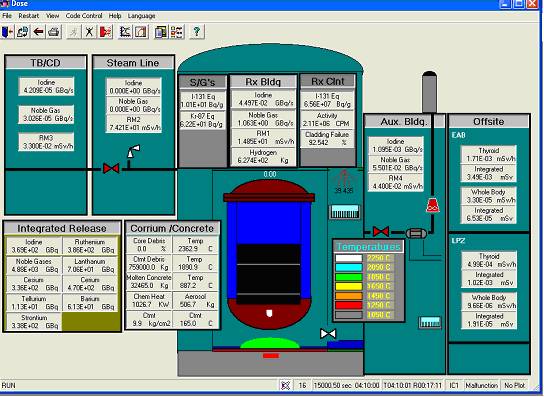Click the green corium pool under the vessel
The height and width of the screenshot is (397, 544).
(270, 343)
